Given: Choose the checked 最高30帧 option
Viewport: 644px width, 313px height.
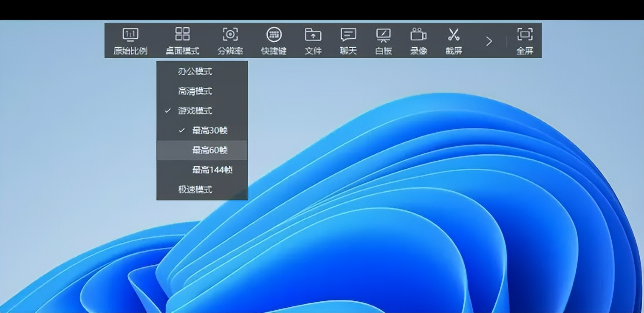Looking at the screenshot, I should (202, 130).
